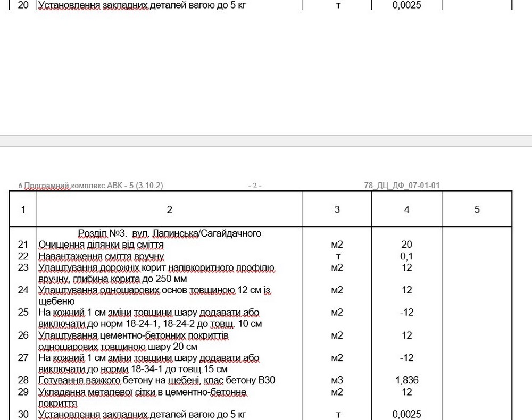Click the gray gap between the two pages
Screen dimensions: 532x420
pyautogui.click(x=266, y=141)
